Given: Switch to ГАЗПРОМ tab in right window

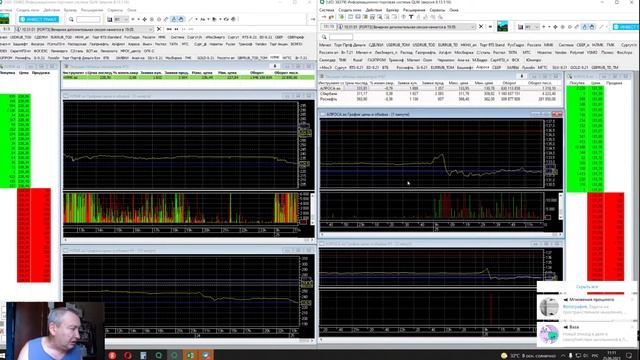Looking at the screenshot, I should coord(376,60).
